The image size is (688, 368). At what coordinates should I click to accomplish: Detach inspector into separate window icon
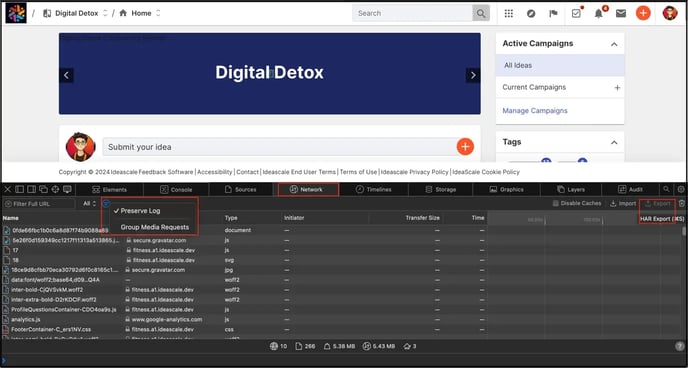[x=43, y=189]
